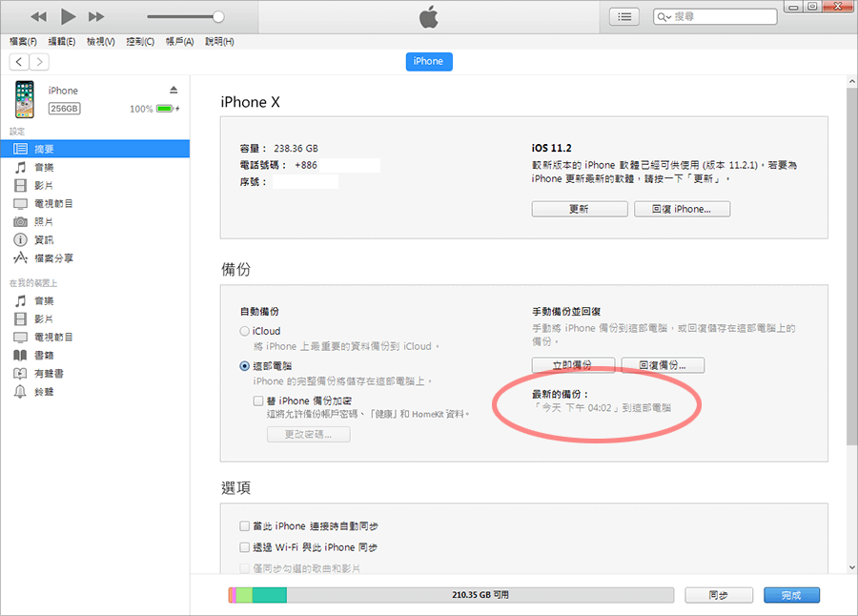Viewport: 858px width, 616px height.
Task: Click the 256GB capacity label
Action: pos(65,109)
